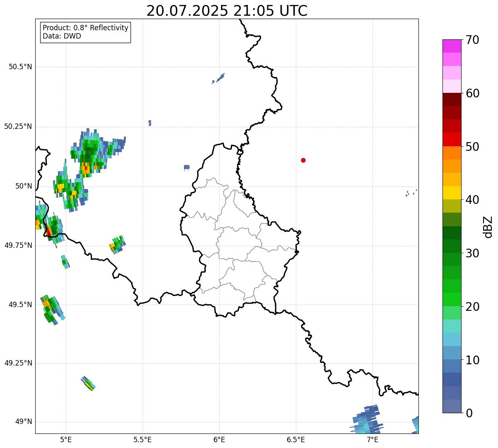Click the radar echo cluster near 7°E bottom

[367, 419]
